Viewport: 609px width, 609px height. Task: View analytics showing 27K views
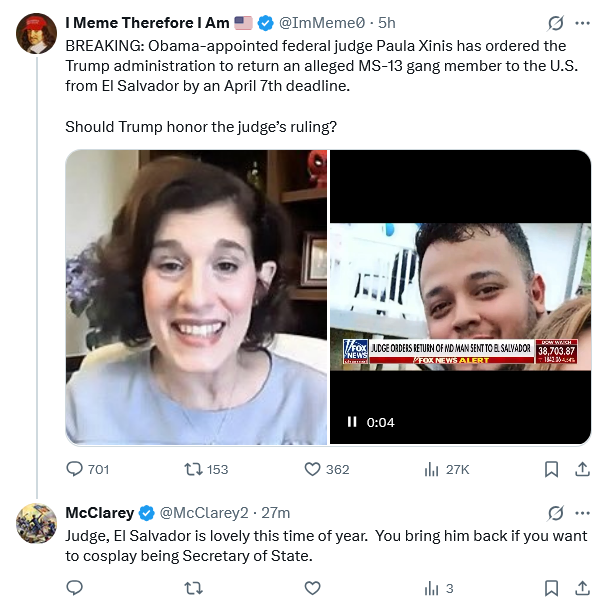tap(433, 469)
